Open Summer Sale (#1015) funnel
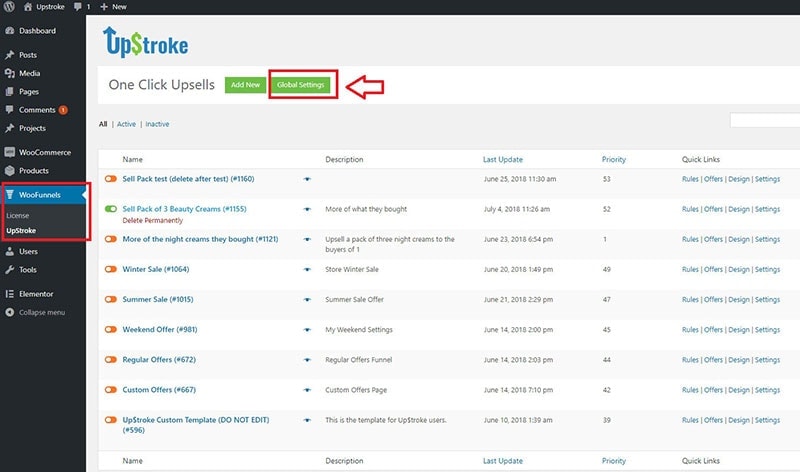The image size is (800, 472). point(158,299)
